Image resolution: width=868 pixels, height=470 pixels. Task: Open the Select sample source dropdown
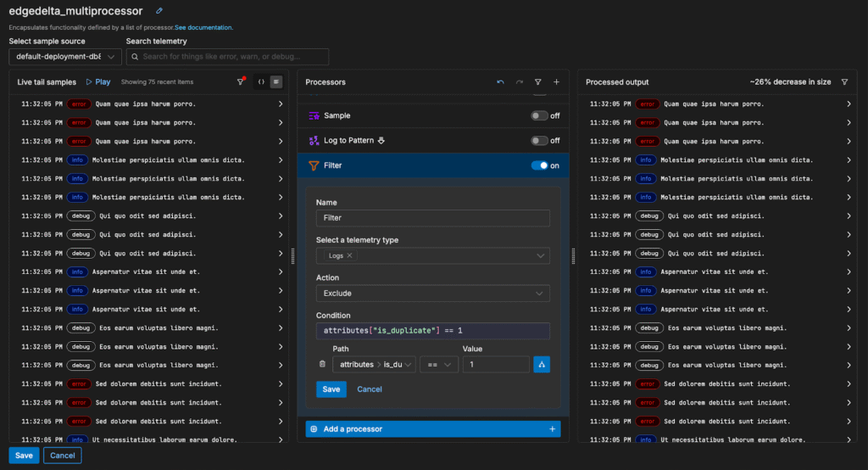click(x=65, y=57)
